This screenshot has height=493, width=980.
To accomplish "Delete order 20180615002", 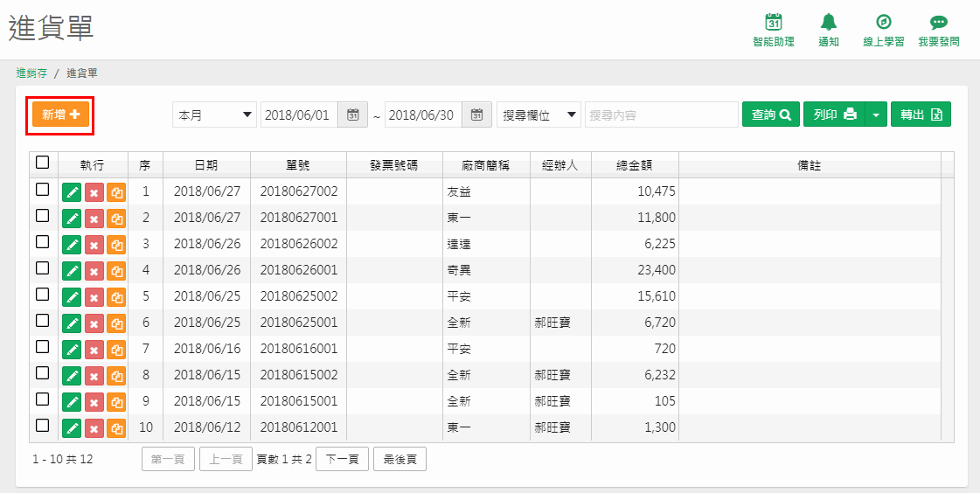I will point(94,376).
